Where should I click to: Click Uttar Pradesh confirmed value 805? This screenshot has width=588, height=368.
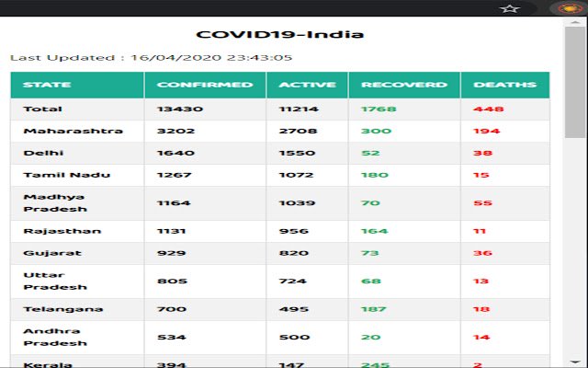(x=172, y=282)
